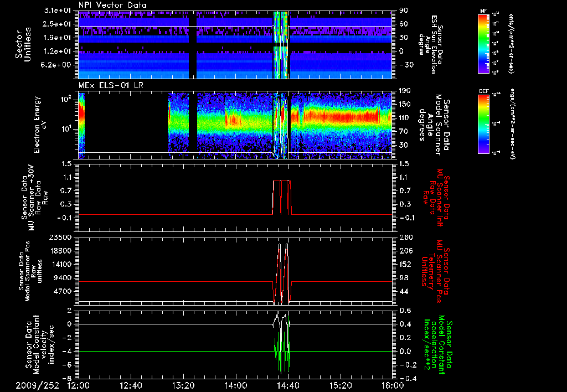
Task: Click the 70 scanner angle tick label
Action: click(x=404, y=131)
